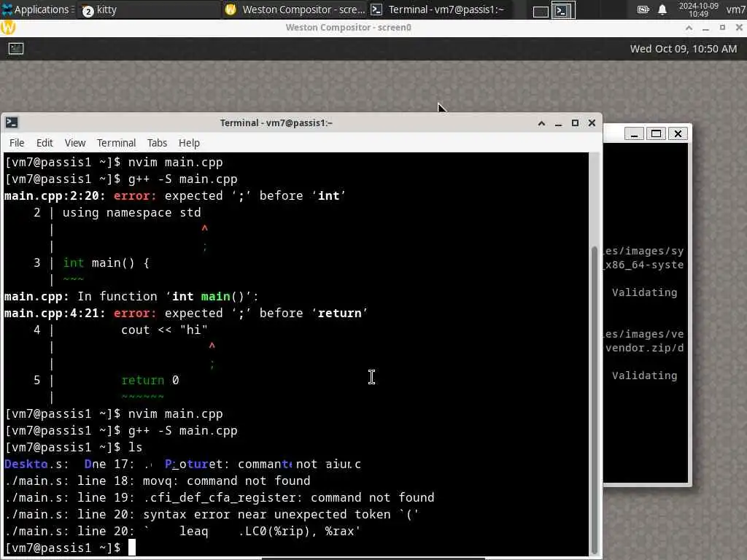Image resolution: width=747 pixels, height=560 pixels.
Task: Select Terminal - vm7@passis1 taskbar entry
Action: tap(441, 9)
